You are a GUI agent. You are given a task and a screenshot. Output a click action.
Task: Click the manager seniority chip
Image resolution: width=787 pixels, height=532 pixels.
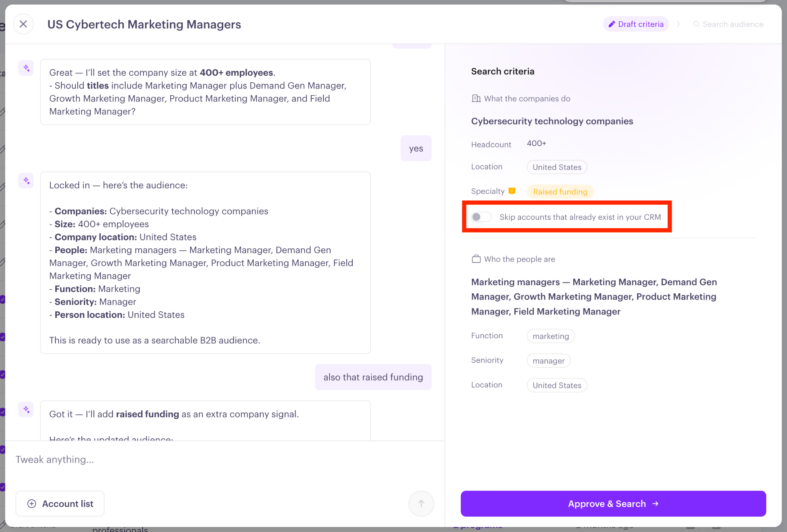pos(548,361)
